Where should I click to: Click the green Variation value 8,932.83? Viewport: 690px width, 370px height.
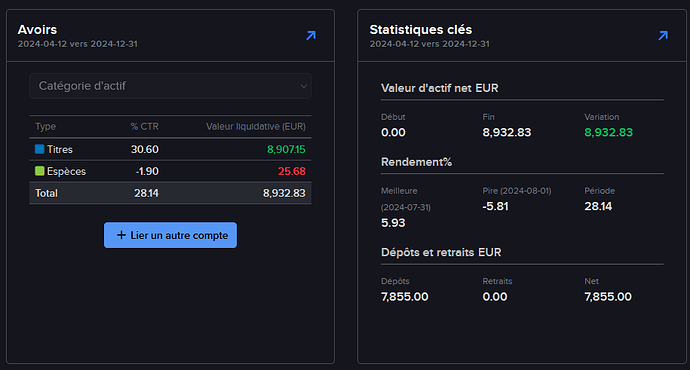[x=609, y=132]
